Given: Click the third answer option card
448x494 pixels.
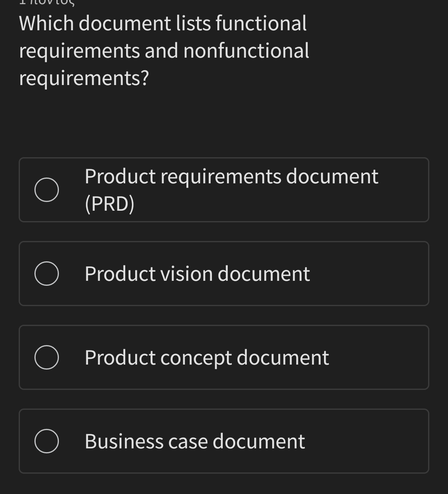Looking at the screenshot, I should (x=224, y=357).
